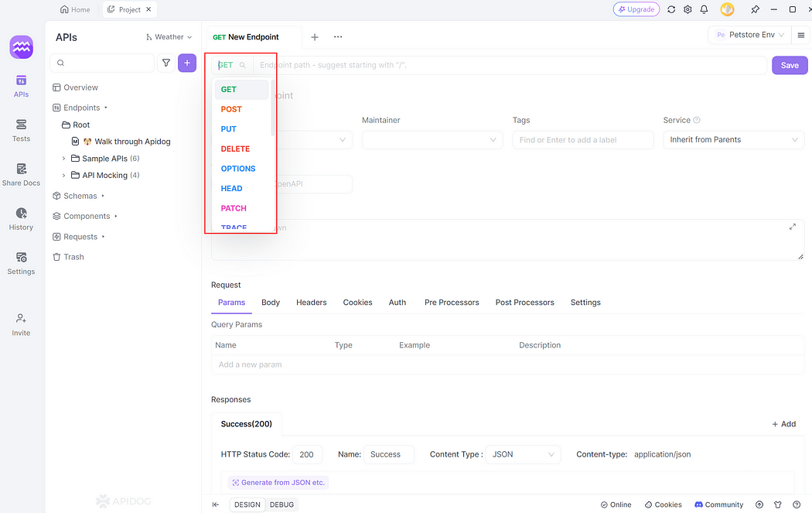Select POST from the method dropdown
The width and height of the screenshot is (812, 513).
click(x=230, y=108)
